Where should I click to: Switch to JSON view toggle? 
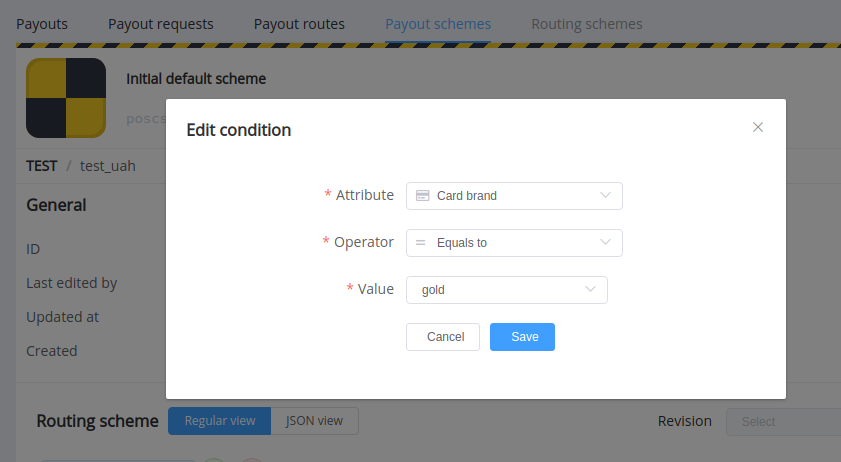pos(315,421)
